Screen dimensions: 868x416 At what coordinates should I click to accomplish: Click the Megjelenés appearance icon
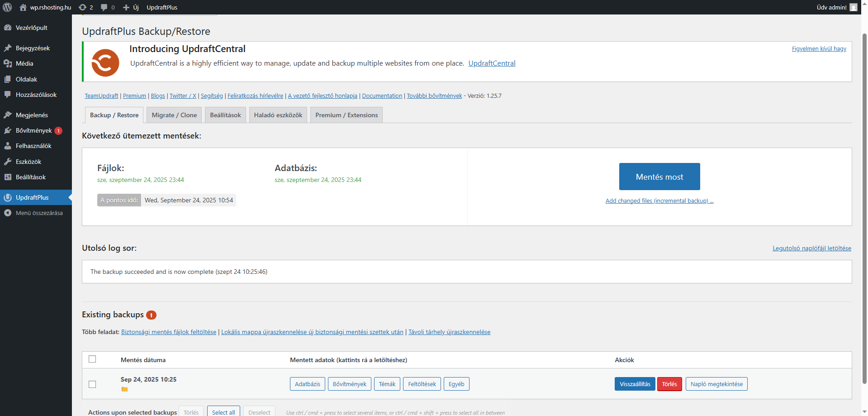pos(8,115)
